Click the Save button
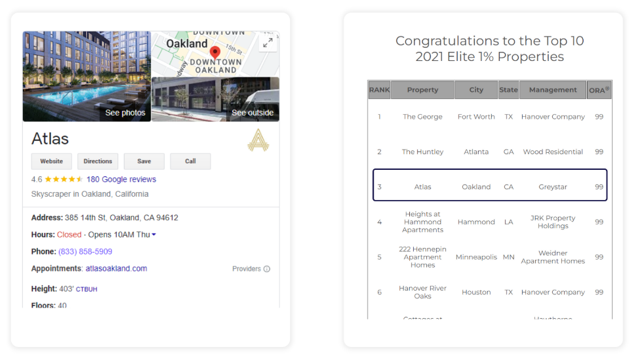This screenshot has width=644, height=364. pyautogui.click(x=144, y=161)
